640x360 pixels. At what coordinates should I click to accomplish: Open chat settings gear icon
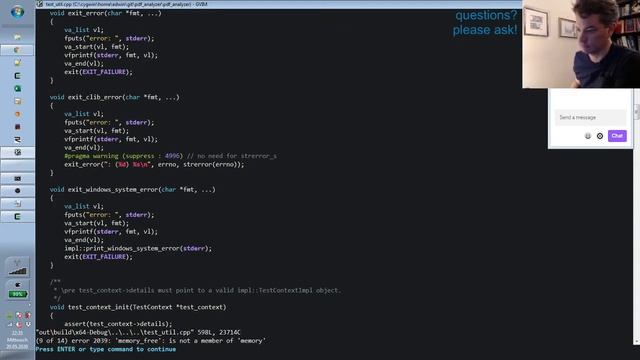(600, 136)
